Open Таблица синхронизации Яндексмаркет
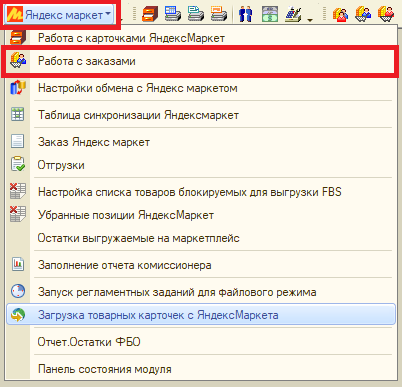Image resolution: width=402 pixels, height=387 pixels. tap(201, 115)
